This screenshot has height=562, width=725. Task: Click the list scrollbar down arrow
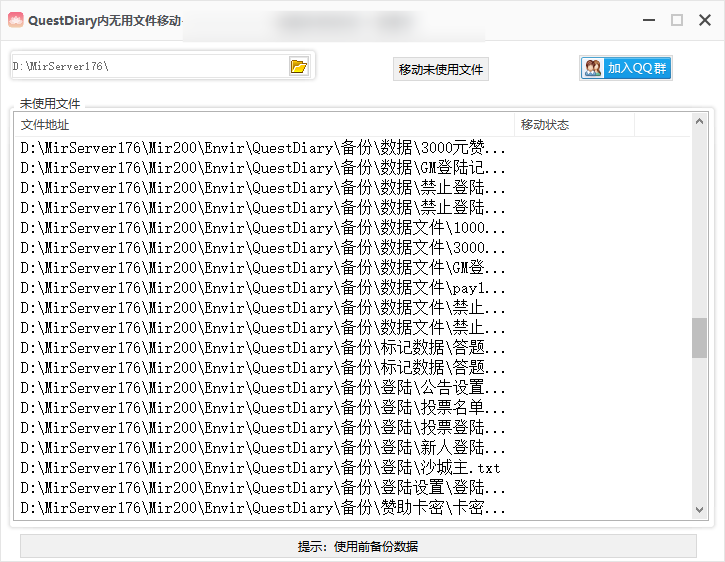699,510
